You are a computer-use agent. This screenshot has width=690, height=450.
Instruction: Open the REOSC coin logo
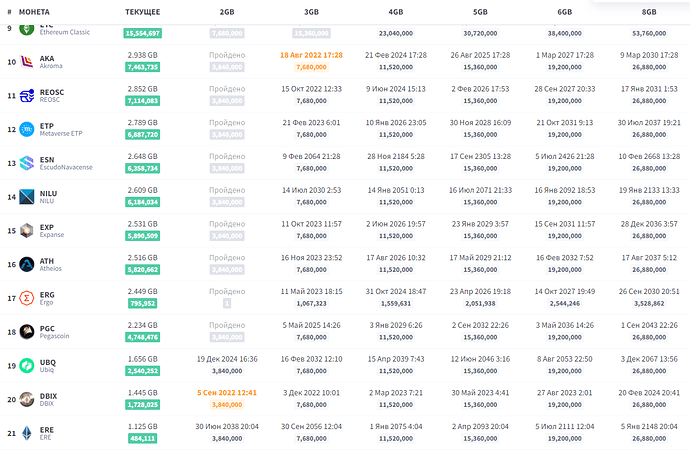pyautogui.click(x=27, y=95)
